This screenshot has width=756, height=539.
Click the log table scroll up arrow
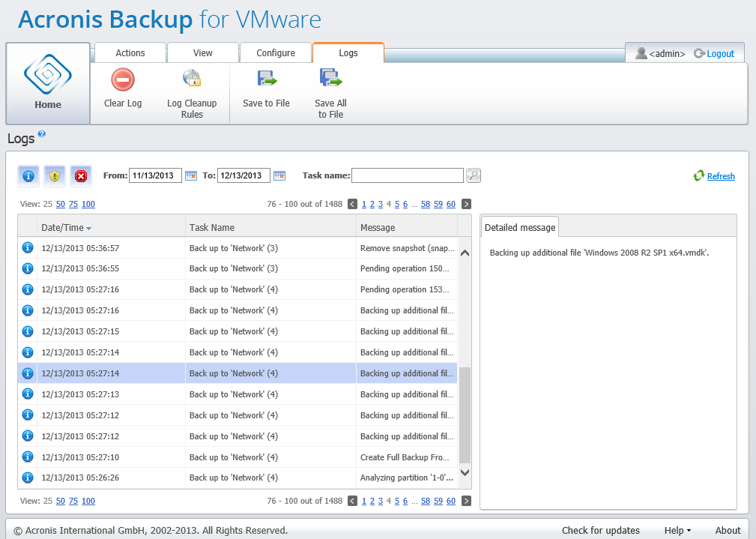coord(465,253)
